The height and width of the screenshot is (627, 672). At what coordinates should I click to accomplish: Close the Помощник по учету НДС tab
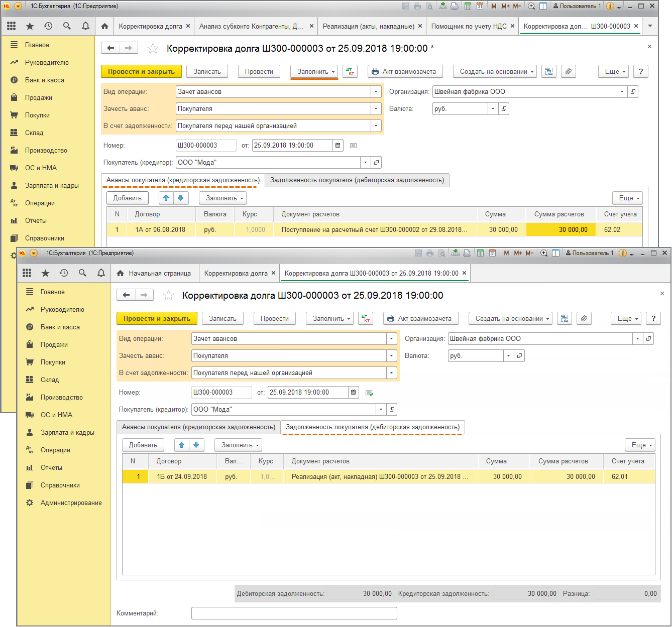tap(513, 26)
